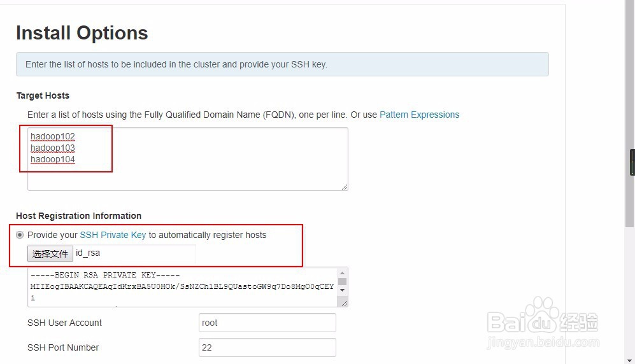Click the SSH Private Key link
635x364 pixels.
[x=113, y=235]
